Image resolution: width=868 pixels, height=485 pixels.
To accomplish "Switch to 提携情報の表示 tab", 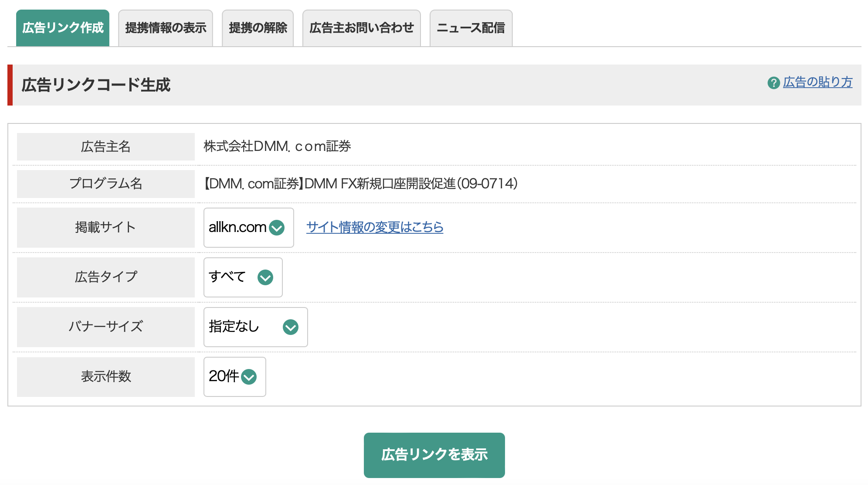I will point(166,28).
